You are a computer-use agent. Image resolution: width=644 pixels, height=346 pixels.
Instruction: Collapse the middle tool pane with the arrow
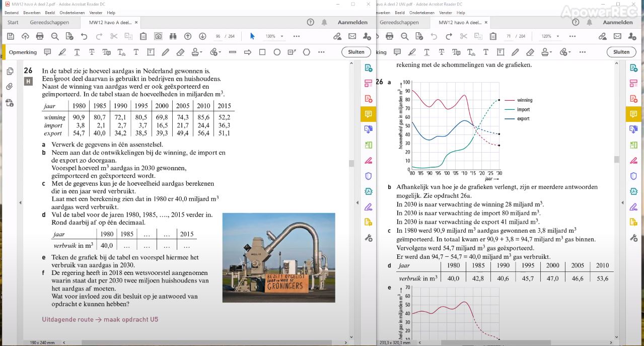coord(358,202)
